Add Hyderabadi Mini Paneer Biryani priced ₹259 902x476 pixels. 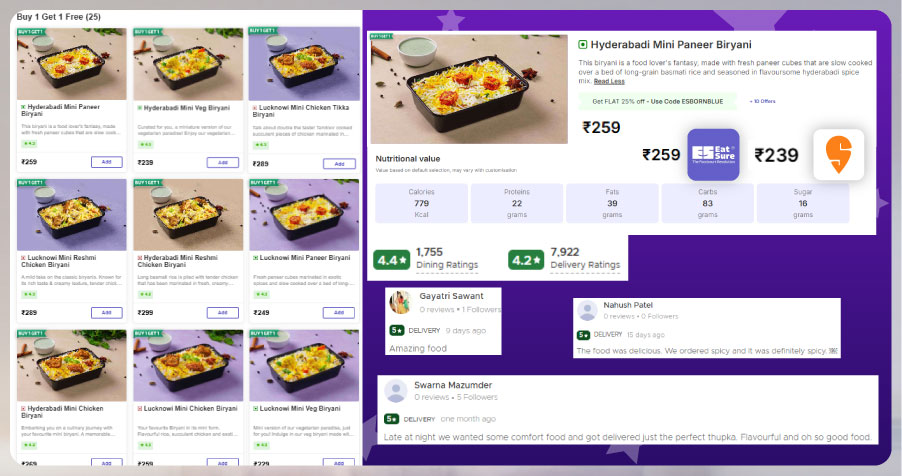pyautogui.click(x=106, y=162)
